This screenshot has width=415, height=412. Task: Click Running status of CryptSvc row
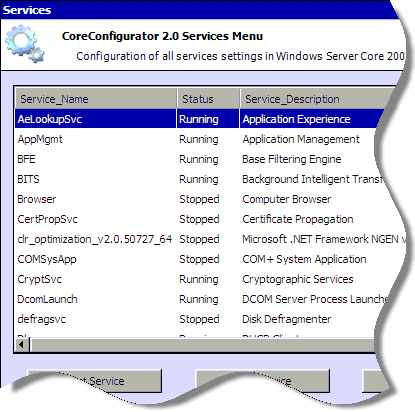coord(199,279)
